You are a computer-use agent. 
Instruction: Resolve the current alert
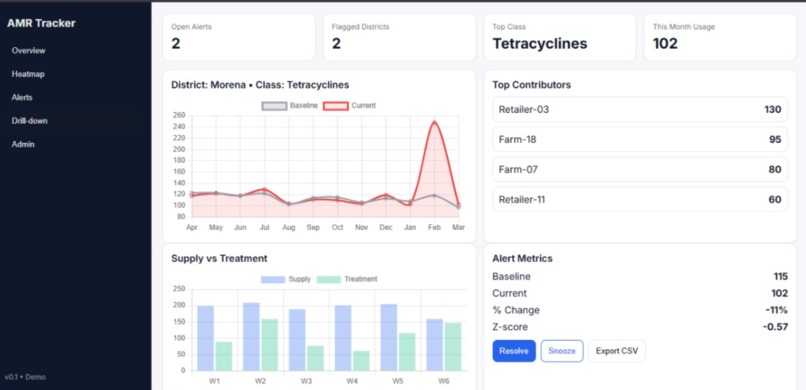click(x=514, y=351)
